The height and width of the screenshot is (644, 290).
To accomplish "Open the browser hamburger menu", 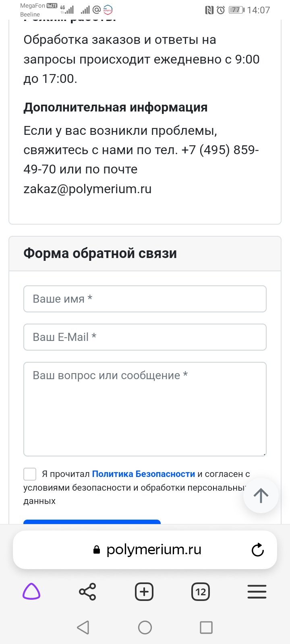I will click(257, 592).
